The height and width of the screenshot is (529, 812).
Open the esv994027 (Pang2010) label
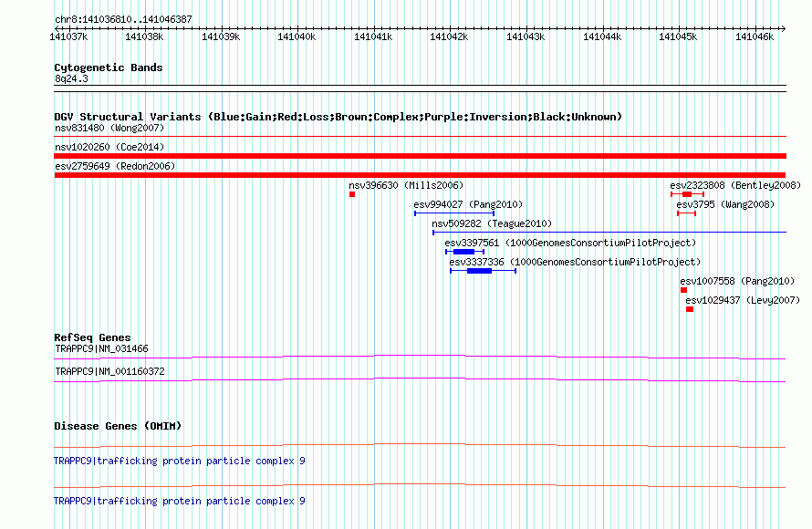pos(468,204)
